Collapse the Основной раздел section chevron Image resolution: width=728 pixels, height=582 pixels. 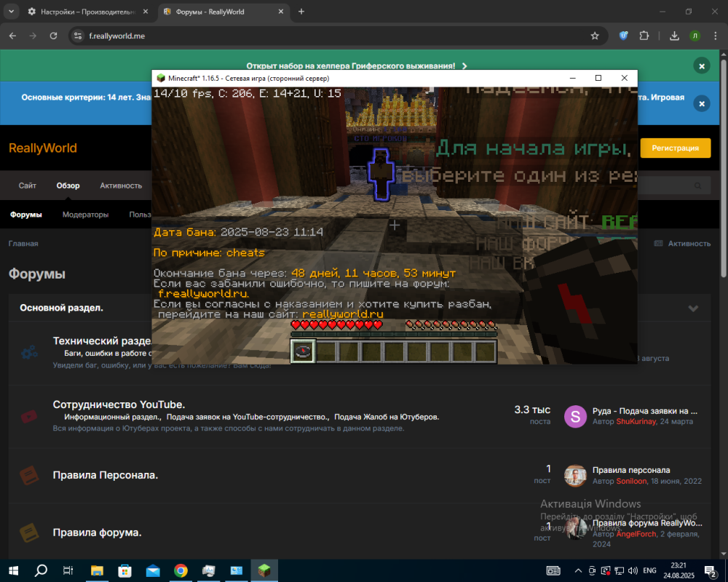click(x=693, y=308)
